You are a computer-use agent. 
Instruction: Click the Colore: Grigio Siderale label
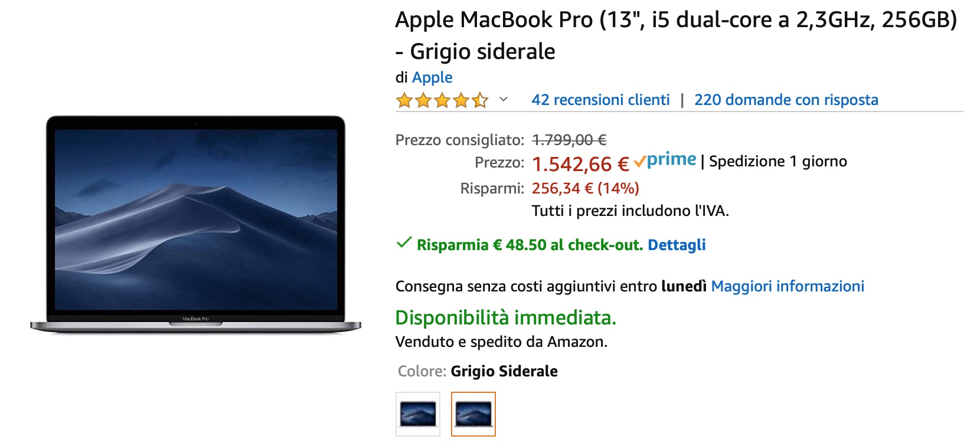[x=478, y=371]
